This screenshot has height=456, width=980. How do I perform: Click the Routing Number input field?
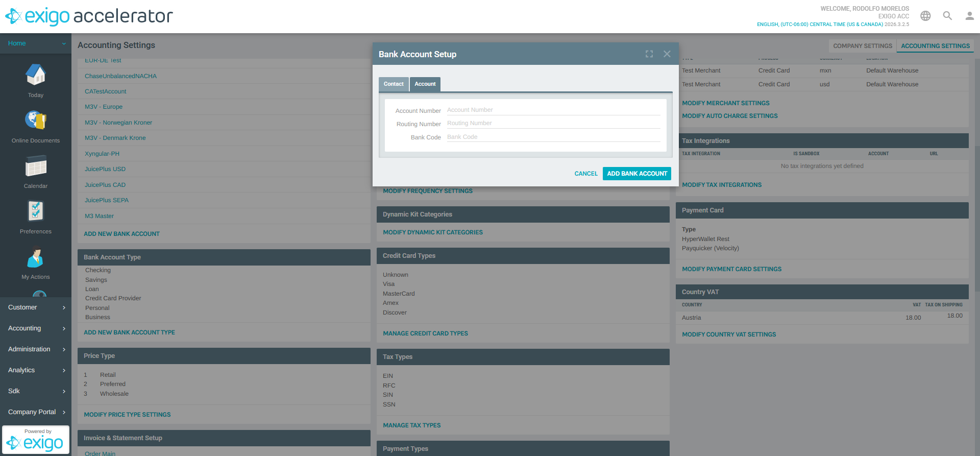(553, 124)
